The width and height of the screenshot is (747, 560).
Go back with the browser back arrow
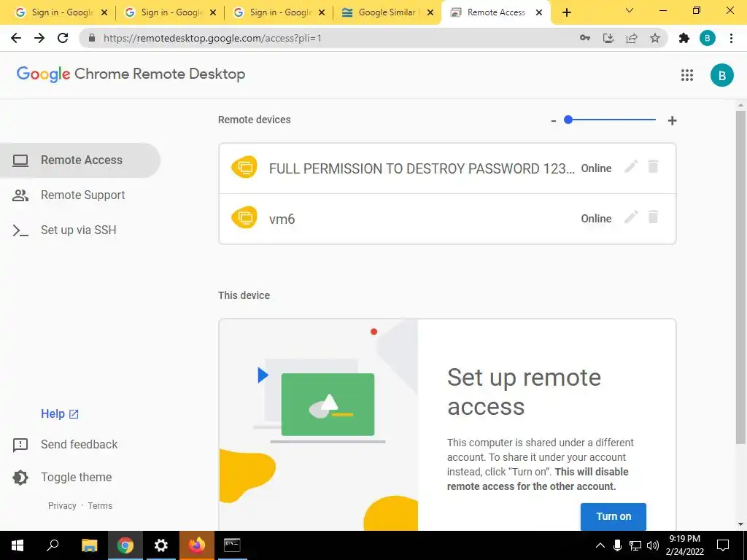coord(16,38)
